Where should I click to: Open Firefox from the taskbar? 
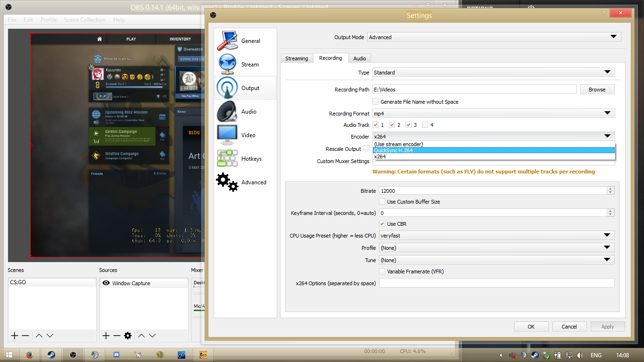[x=29, y=355]
